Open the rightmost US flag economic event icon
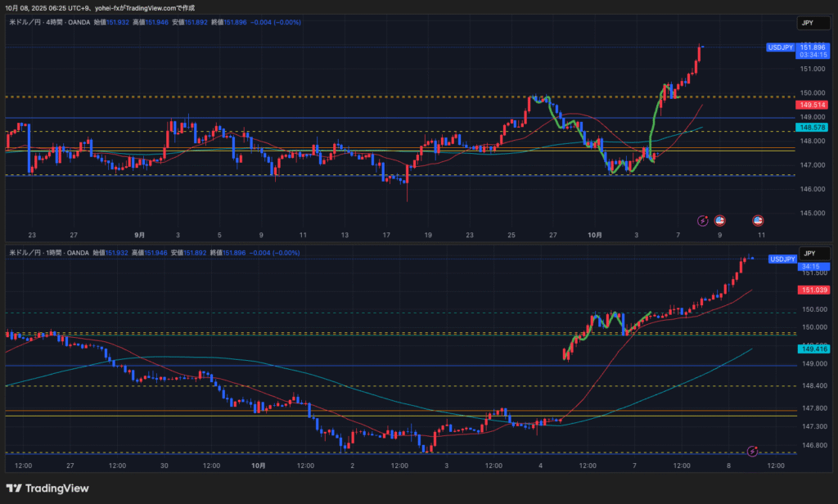 (758, 220)
